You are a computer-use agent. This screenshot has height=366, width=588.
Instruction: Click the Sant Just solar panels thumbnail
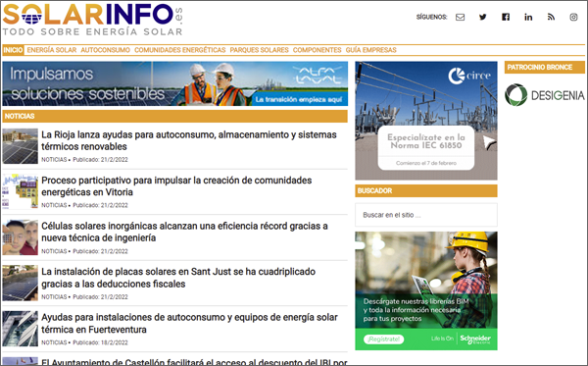tap(21, 283)
